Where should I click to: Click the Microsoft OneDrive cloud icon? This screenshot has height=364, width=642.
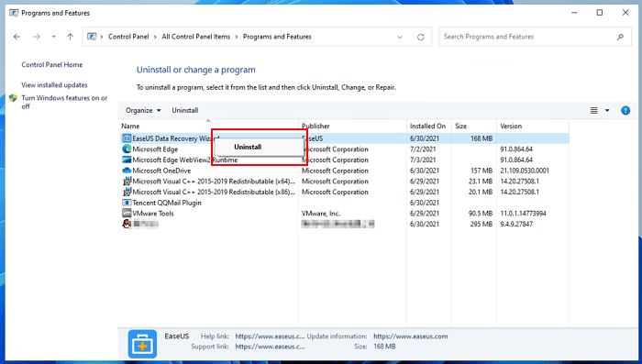[127, 171]
